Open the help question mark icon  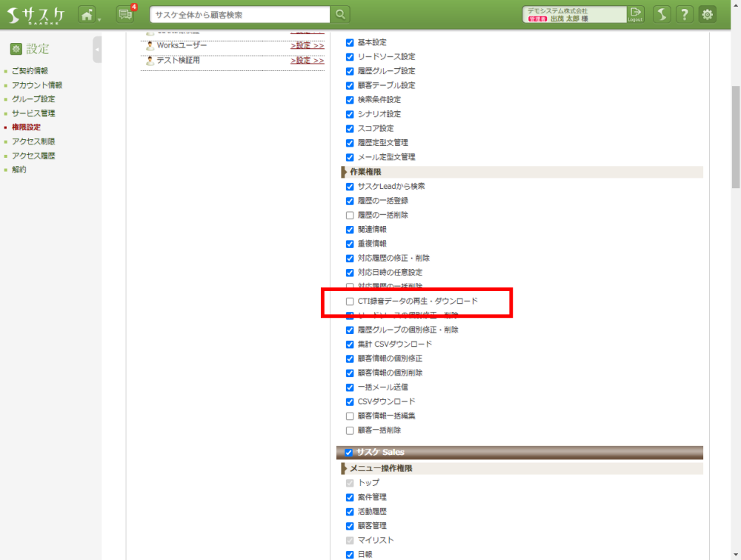[685, 14]
